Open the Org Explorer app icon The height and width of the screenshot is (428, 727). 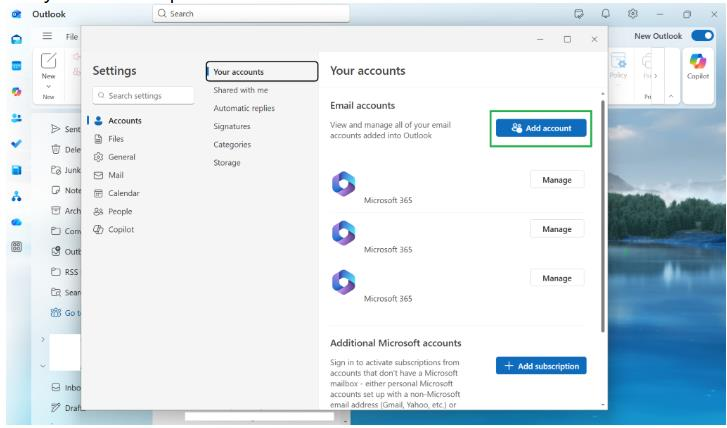tap(17, 196)
